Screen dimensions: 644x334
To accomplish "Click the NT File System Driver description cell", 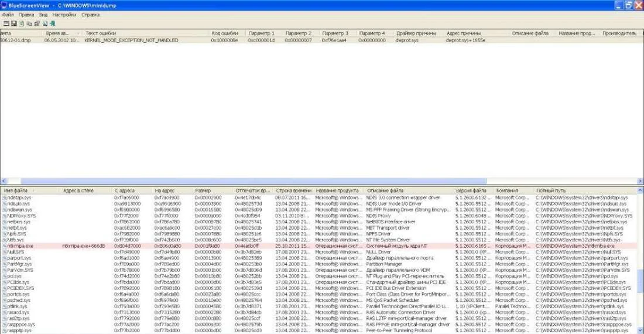I will 388,240.
